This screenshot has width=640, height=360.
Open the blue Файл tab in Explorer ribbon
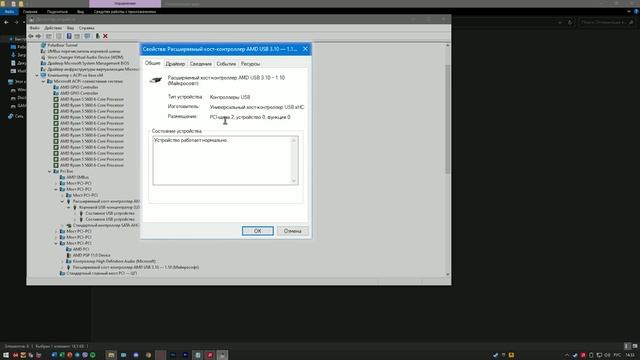(9, 11)
